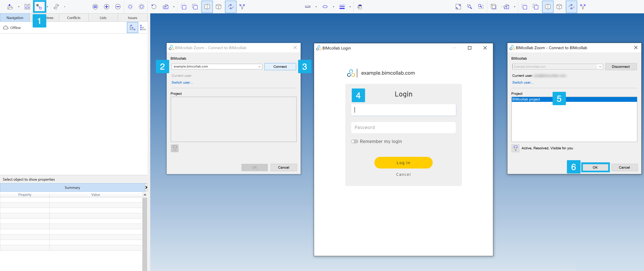Open the dropdown arrow beside the synchronize icon

(x=64, y=7)
